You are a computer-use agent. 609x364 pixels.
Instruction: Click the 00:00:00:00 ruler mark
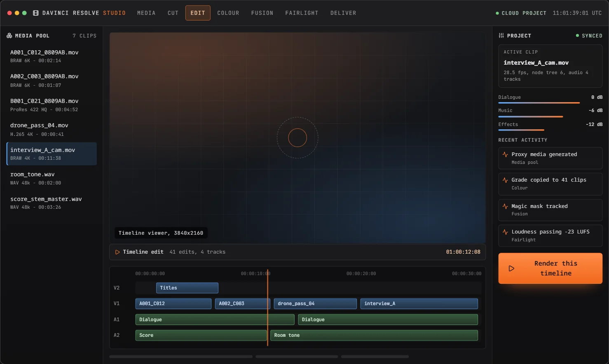pyautogui.click(x=150, y=273)
